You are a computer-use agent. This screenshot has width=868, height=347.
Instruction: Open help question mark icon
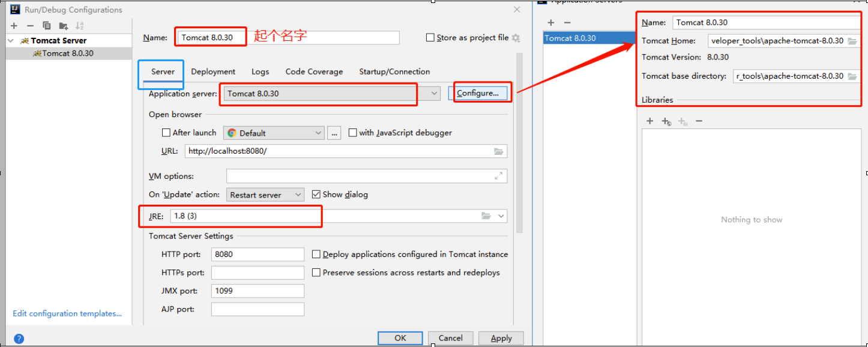tap(19, 339)
